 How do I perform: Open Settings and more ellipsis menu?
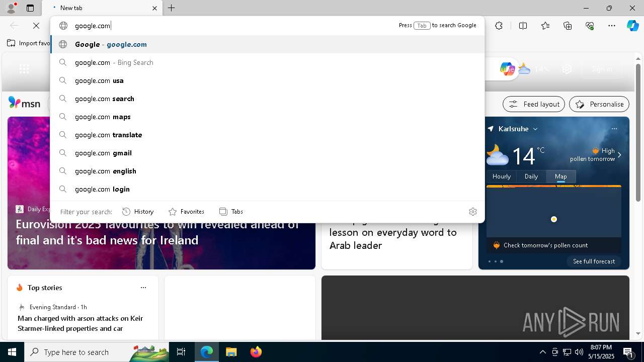(x=612, y=26)
